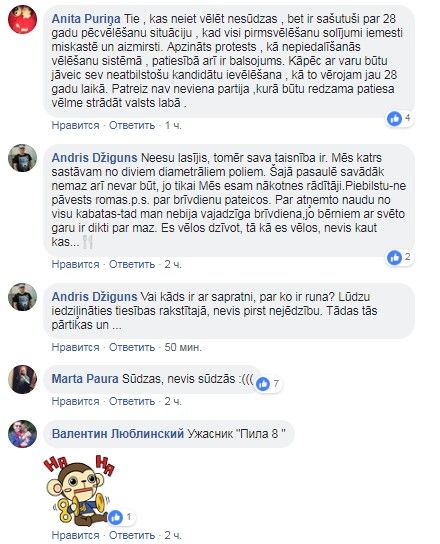Viewport: 440px width, 544px height.
Task: Click Нравится under Anita Puriņa's comment
Action: pyautogui.click(x=75, y=125)
